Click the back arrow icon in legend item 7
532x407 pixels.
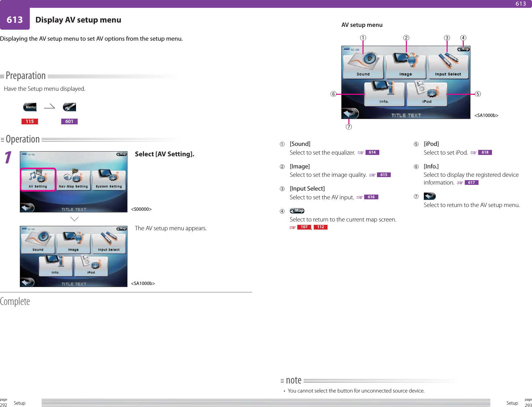(429, 196)
